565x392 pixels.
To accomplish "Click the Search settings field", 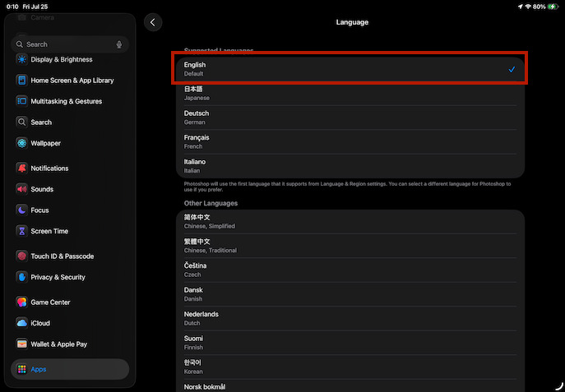I will [x=66, y=44].
